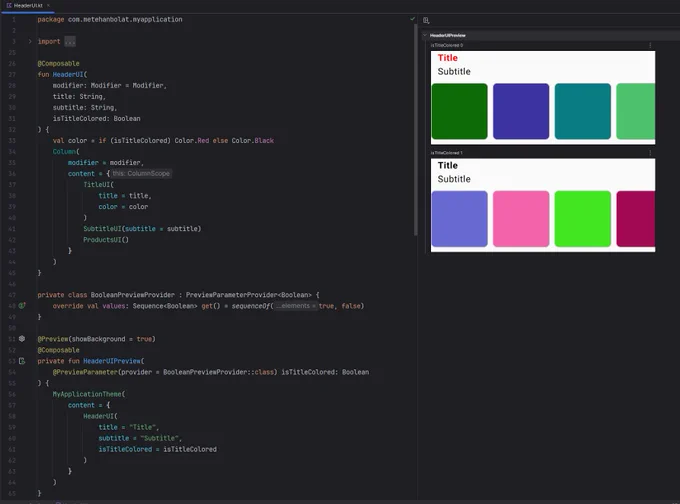Collapse the HeaderUIPreview group
The image size is (680, 504).
coord(425,35)
